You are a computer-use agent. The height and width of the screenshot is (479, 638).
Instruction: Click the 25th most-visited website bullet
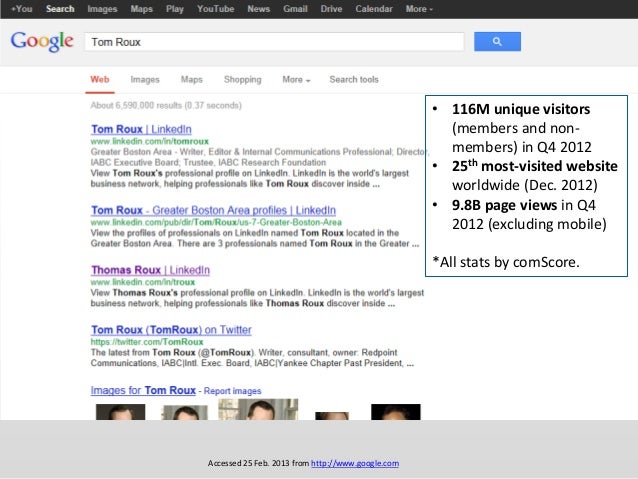point(525,175)
